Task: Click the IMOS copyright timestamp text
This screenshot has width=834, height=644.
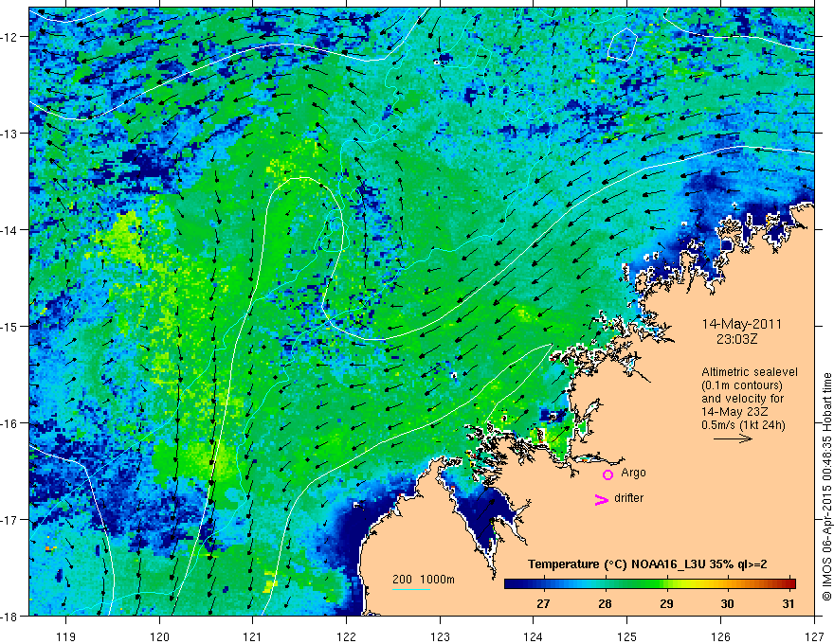Action: point(827,486)
